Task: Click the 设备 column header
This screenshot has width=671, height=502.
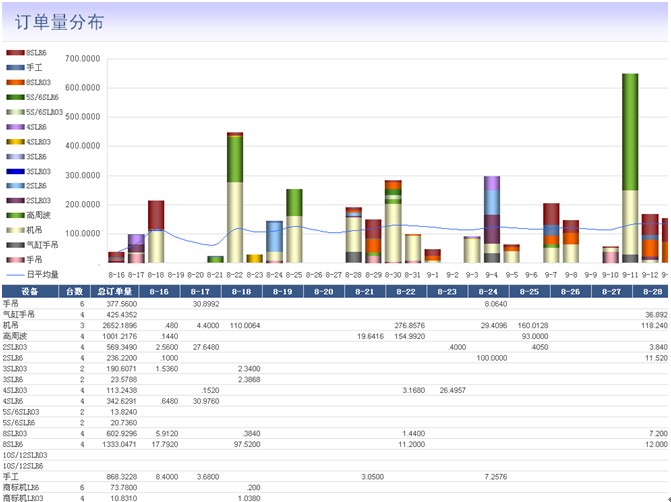Action: pos(29,291)
